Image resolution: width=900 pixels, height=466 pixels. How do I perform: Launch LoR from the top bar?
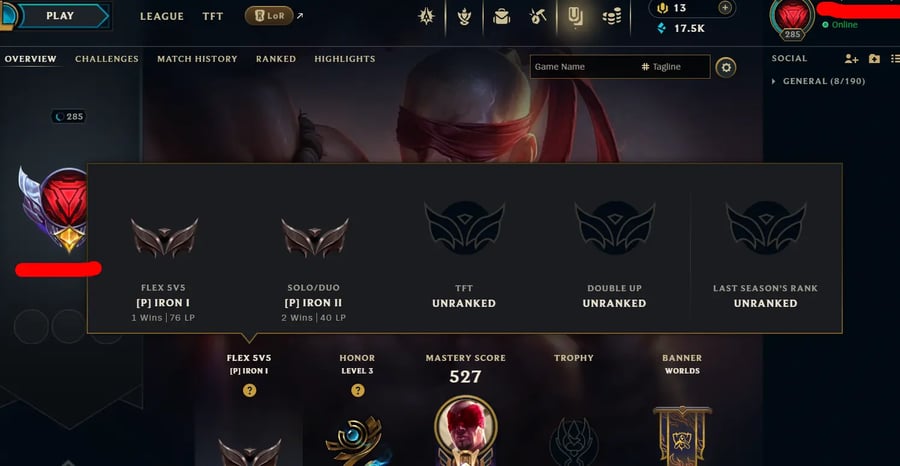pyautogui.click(x=269, y=16)
